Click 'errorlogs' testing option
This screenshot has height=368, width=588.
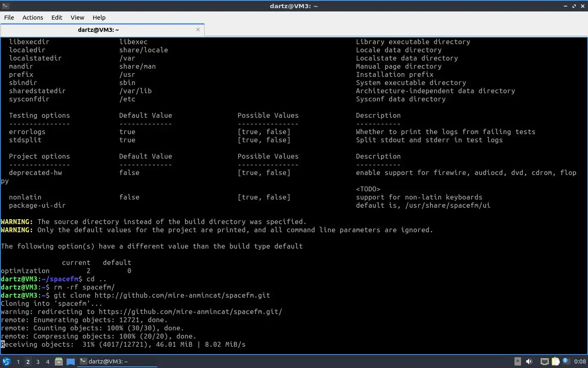tap(27, 132)
